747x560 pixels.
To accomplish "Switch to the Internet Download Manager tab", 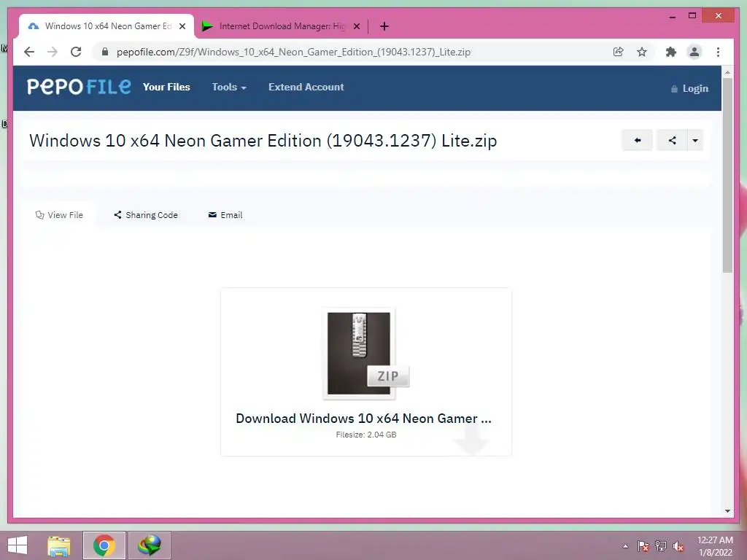I will (x=281, y=26).
